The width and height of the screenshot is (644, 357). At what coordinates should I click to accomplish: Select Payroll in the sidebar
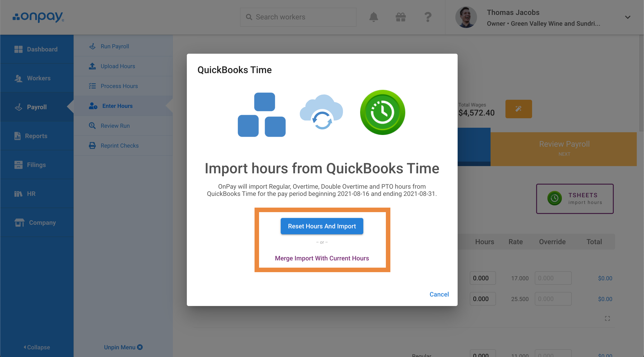tap(37, 107)
